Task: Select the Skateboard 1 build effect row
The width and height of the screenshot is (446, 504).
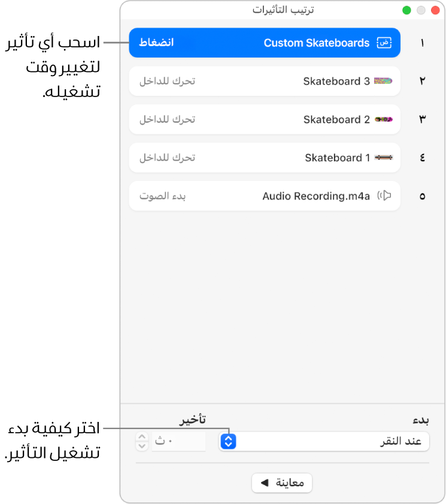Action: 265,158
